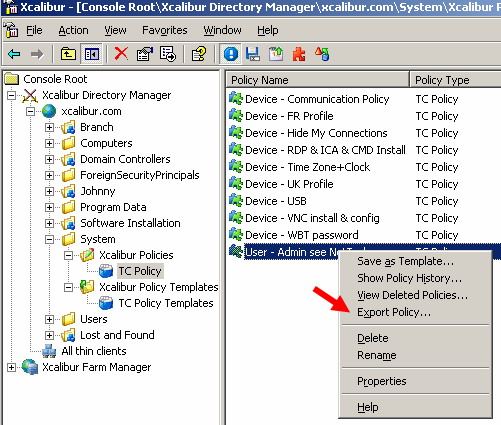Collapse the Xcalibur Policy Templates node
The height and width of the screenshot is (425, 501).
click(68, 287)
